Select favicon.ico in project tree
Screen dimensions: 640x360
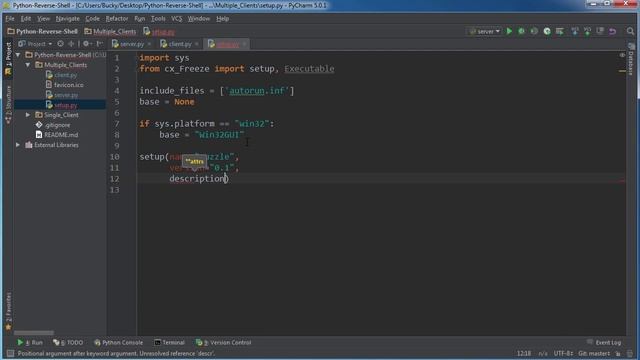click(x=69, y=85)
